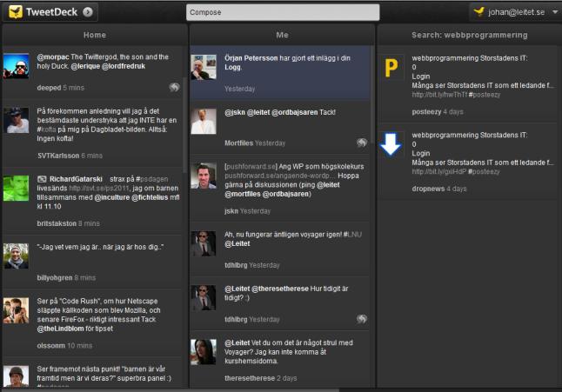The width and height of the screenshot is (562, 392).
Task: Click posteezy's yellow P avatar icon
Action: (x=391, y=67)
